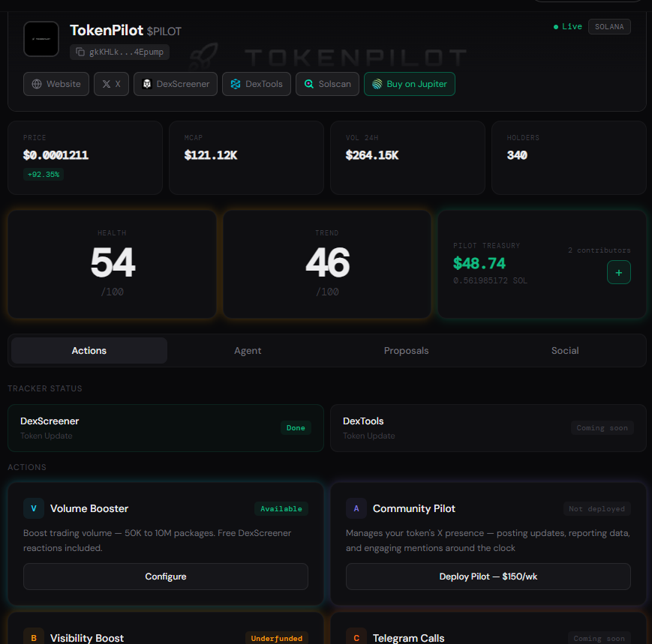The height and width of the screenshot is (644, 652).
Task: Open the DexTools link button
Action: click(x=257, y=84)
